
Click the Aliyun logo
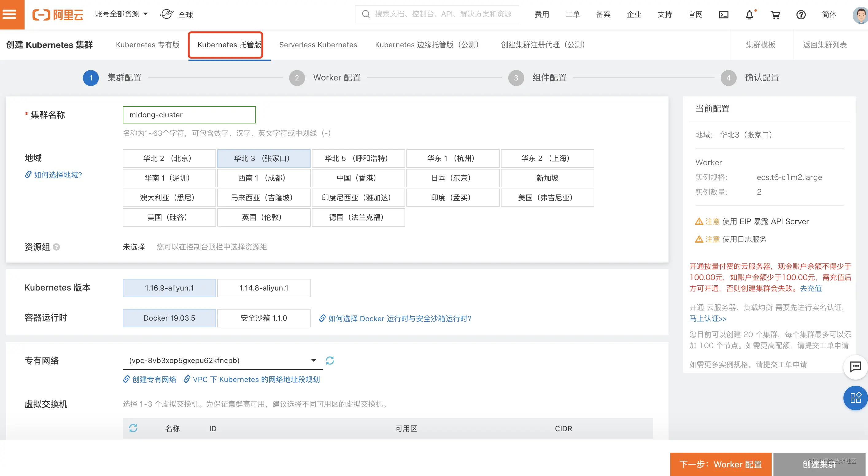click(x=58, y=14)
